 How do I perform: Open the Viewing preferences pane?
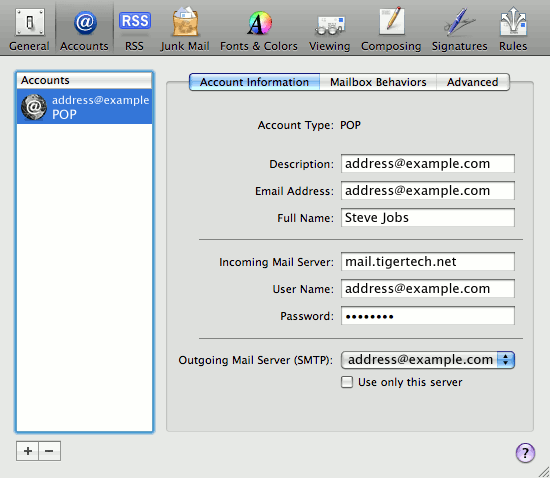[x=330, y=30]
